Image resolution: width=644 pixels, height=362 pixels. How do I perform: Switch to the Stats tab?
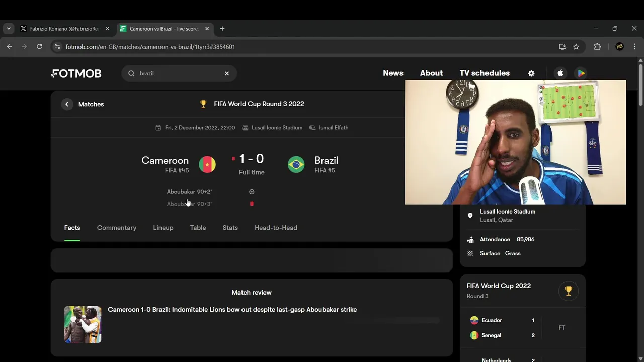230,228
